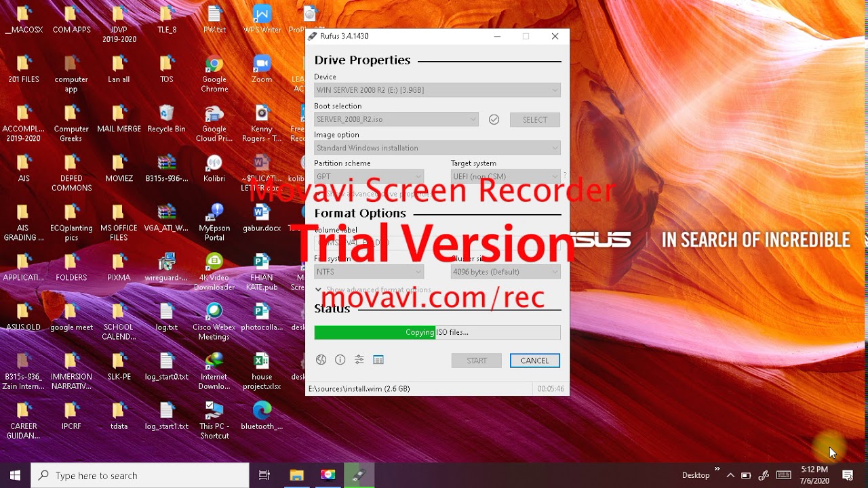This screenshot has height=488, width=868.
Task: Open the Target system dropdown
Action: [x=506, y=176]
